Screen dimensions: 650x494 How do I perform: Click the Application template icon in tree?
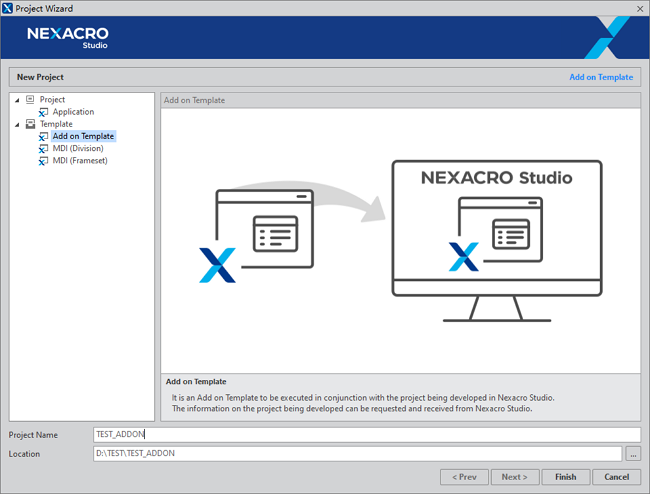[x=43, y=112]
